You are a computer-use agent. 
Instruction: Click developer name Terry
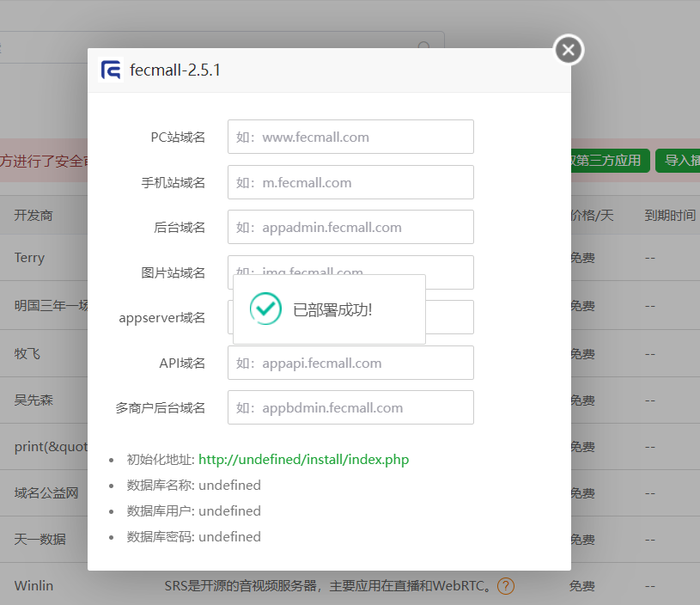(29, 258)
